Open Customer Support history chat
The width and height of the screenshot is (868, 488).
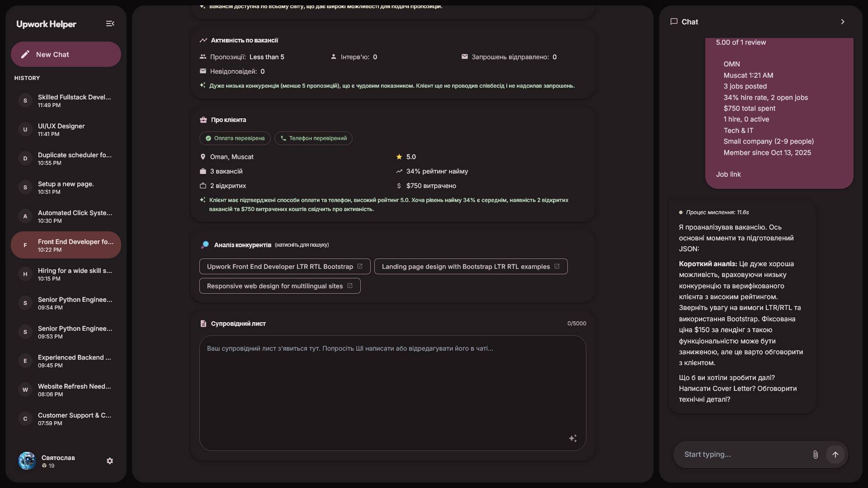(66, 418)
